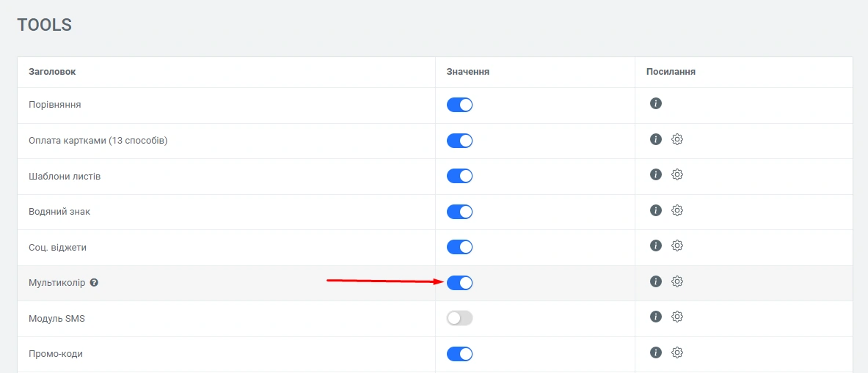Enable the Модуль SMS toggle
Image resolution: width=868 pixels, height=373 pixels.
[x=459, y=318]
